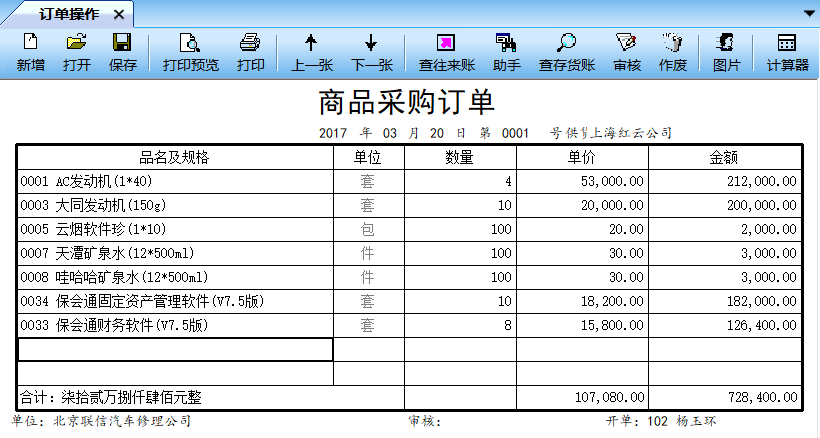Click unit price 18,200.00
The width and height of the screenshot is (820, 438).
582,302
